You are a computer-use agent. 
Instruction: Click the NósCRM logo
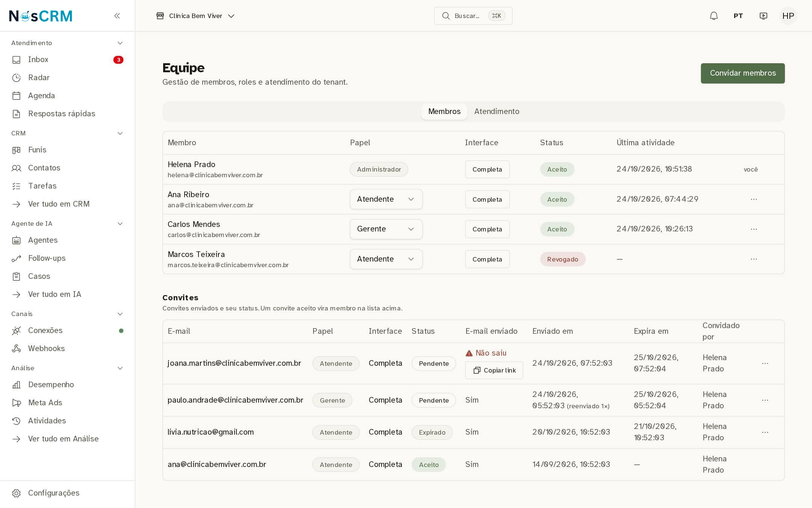click(x=41, y=16)
